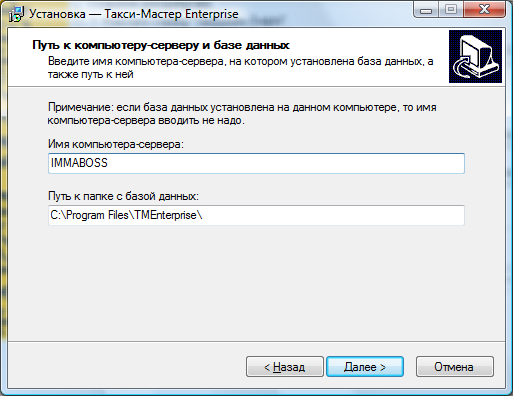
Task: Click the label Имя компьютера-сервера:
Action: (x=116, y=144)
